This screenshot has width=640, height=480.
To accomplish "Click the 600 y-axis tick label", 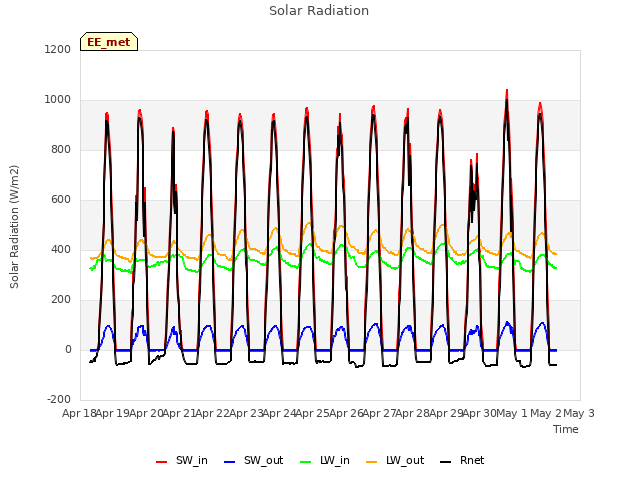I will pos(61,200).
